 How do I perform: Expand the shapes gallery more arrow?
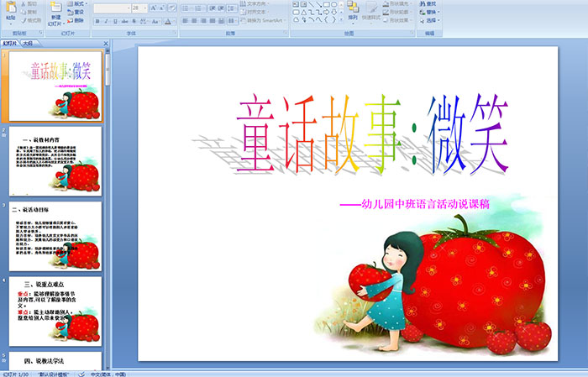[x=341, y=18]
